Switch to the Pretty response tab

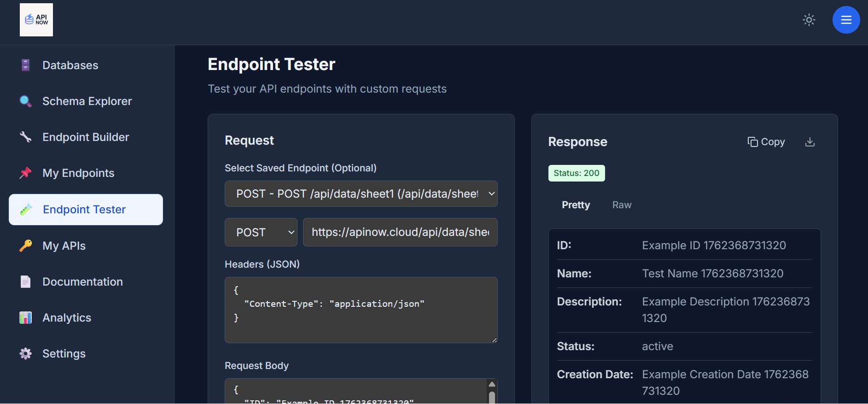click(576, 205)
